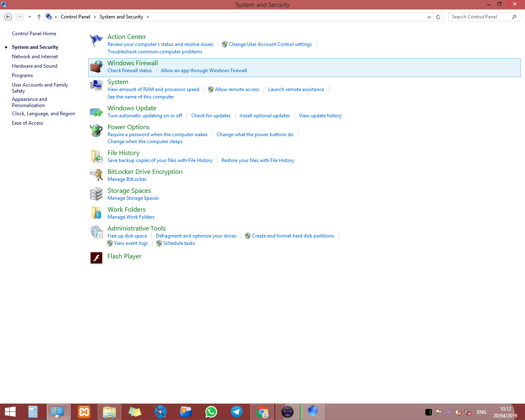
Task: Open File Explorer from the taskbar
Action: (110, 412)
